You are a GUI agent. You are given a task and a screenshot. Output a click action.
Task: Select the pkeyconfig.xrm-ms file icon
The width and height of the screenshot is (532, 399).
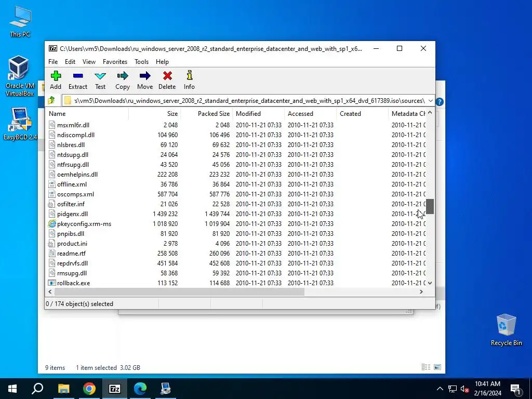(x=51, y=223)
